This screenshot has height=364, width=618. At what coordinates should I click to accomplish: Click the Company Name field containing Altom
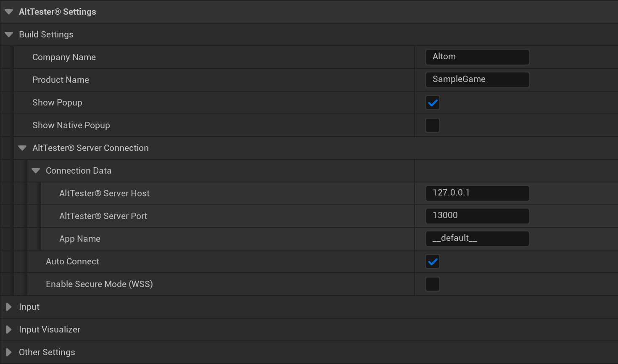click(x=477, y=57)
